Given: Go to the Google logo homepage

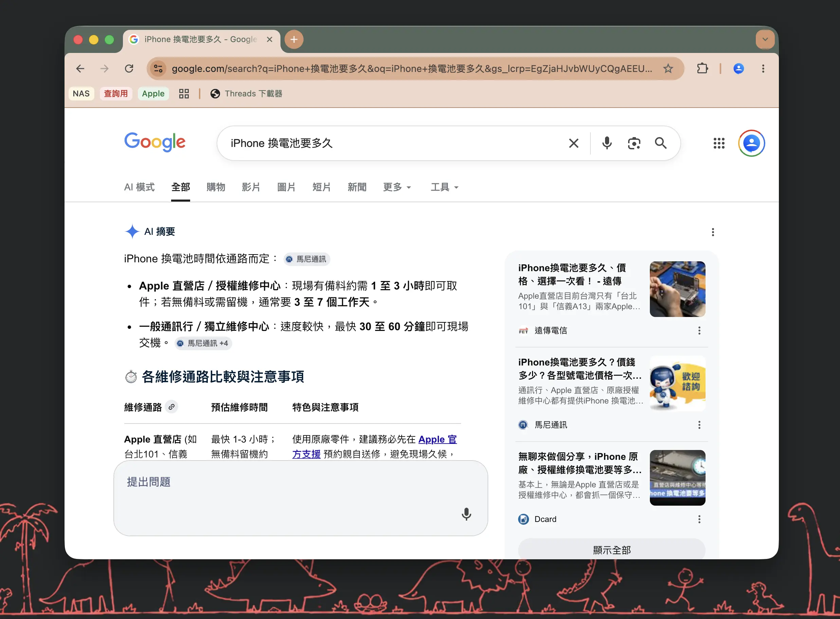Looking at the screenshot, I should click(155, 143).
